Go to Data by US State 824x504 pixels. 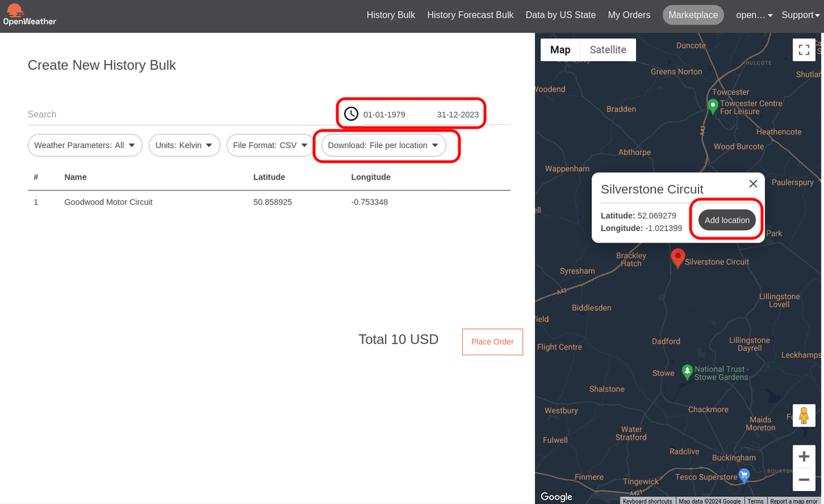pos(561,15)
